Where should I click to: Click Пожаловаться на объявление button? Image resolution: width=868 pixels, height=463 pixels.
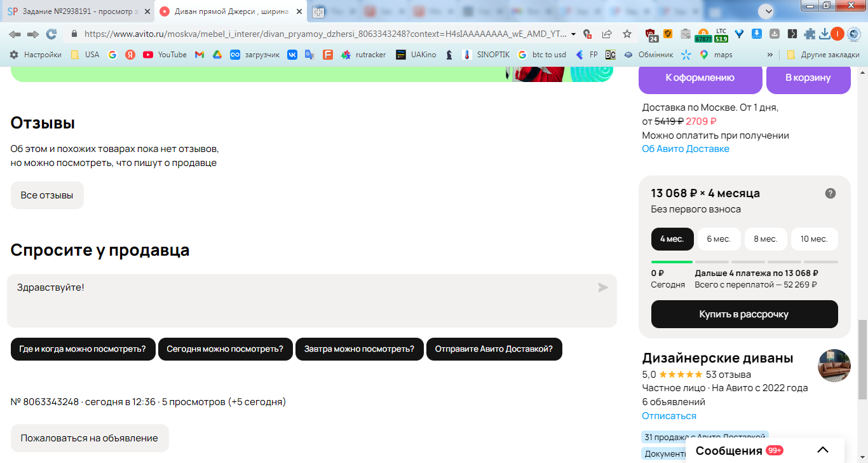click(90, 438)
